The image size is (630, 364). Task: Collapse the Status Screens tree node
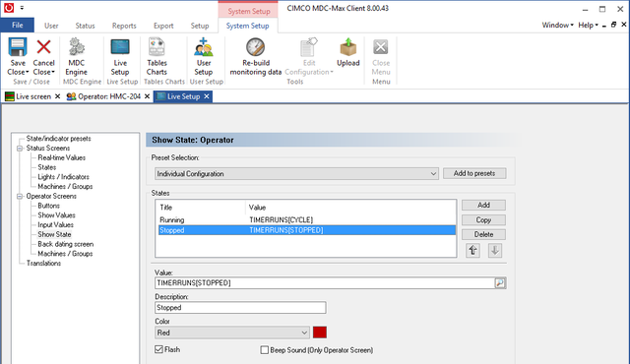tap(20, 149)
